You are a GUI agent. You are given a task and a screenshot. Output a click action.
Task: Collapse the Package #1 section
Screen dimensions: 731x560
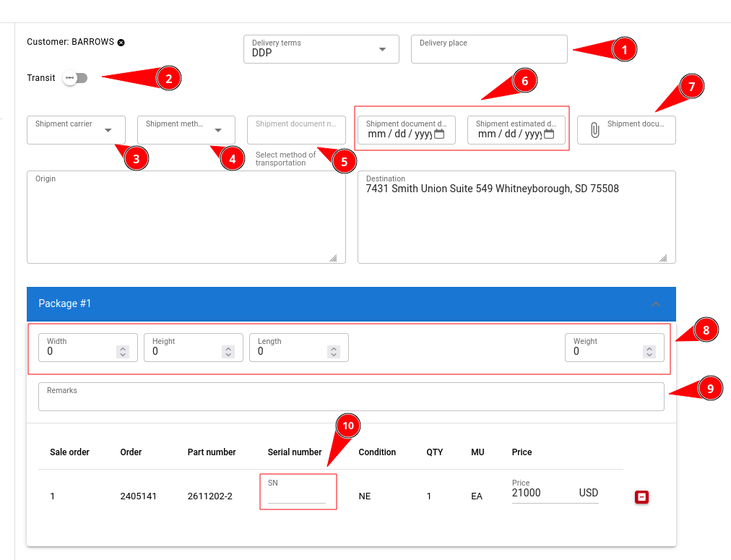click(656, 304)
